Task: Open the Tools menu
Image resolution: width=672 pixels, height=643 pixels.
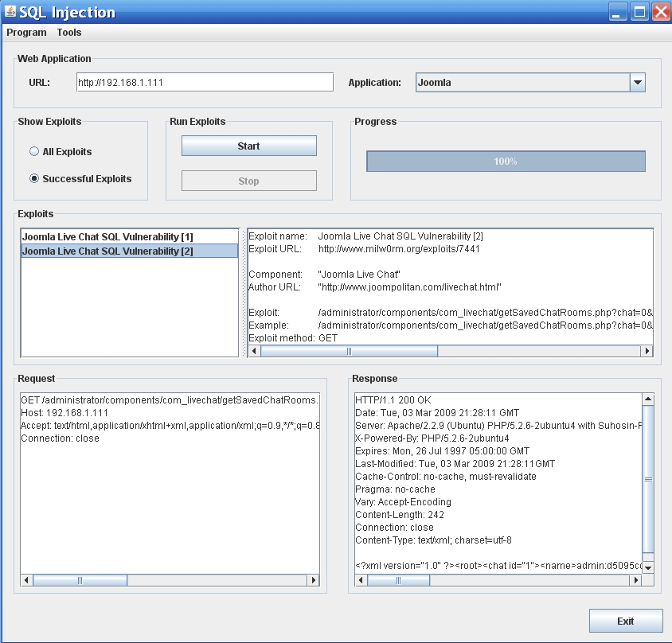Action: coord(69,33)
